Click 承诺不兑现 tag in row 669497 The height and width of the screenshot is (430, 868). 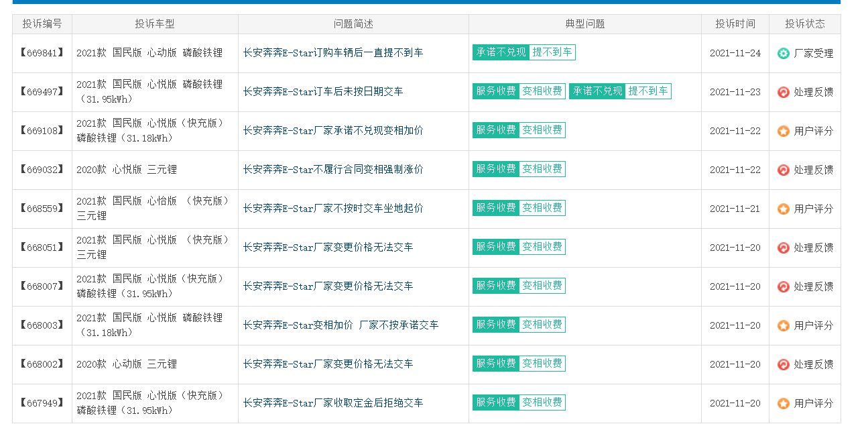(597, 91)
